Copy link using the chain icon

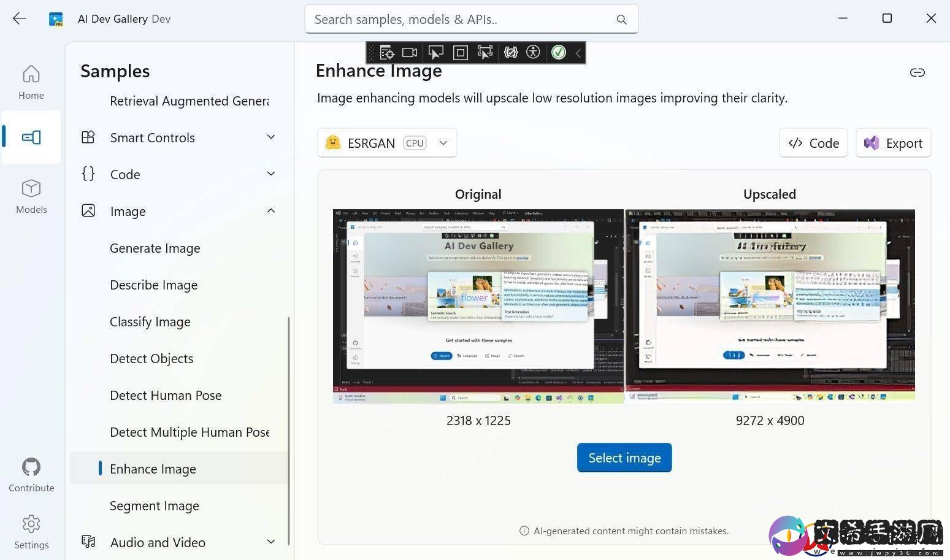[917, 72]
